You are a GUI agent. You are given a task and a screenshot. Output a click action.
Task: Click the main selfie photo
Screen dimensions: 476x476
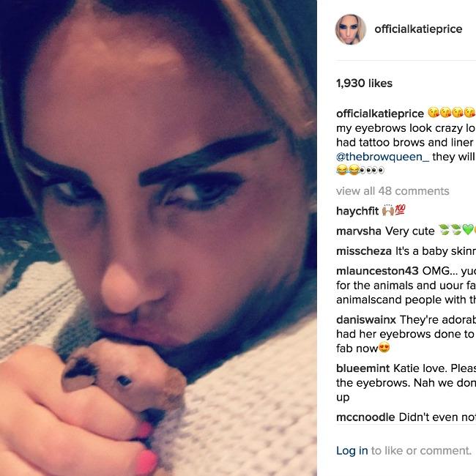point(158,238)
